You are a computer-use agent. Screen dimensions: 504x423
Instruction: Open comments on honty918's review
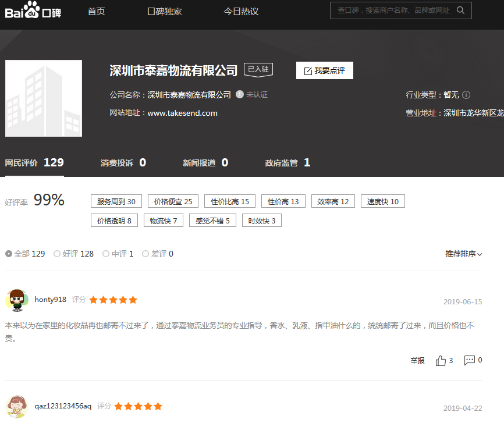pos(469,361)
